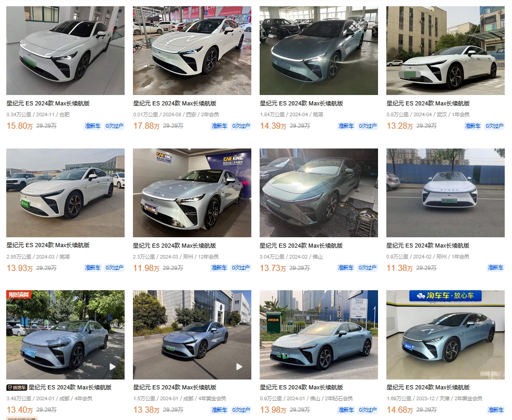The image size is (512, 420).
Task: Click the 0次过户 tag on the 17.88万 listing
Action: coord(240,126)
